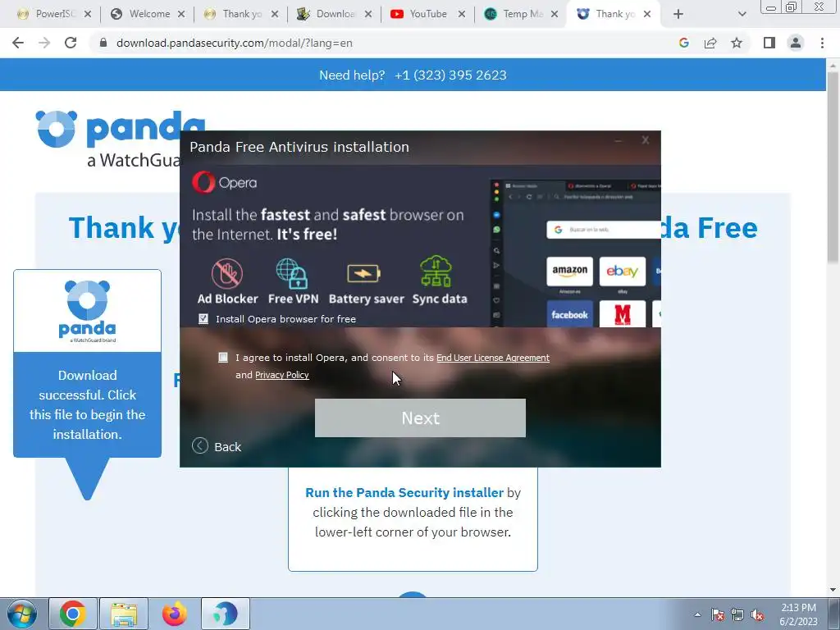This screenshot has height=630, width=840.
Task: Bookmark this page with the star
Action: (737, 43)
